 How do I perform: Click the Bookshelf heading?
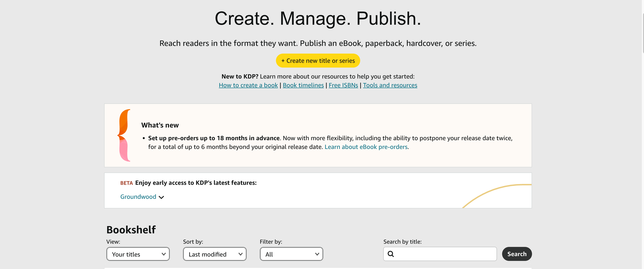[x=131, y=230]
